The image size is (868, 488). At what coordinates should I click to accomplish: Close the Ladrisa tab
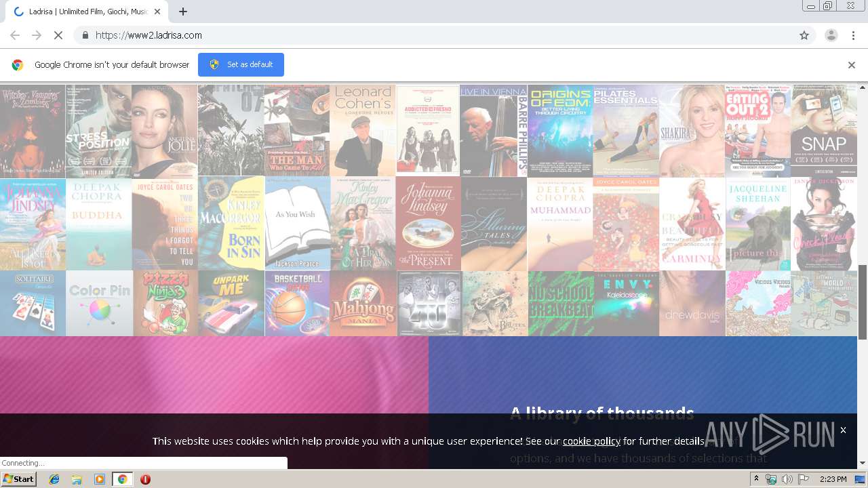[157, 12]
